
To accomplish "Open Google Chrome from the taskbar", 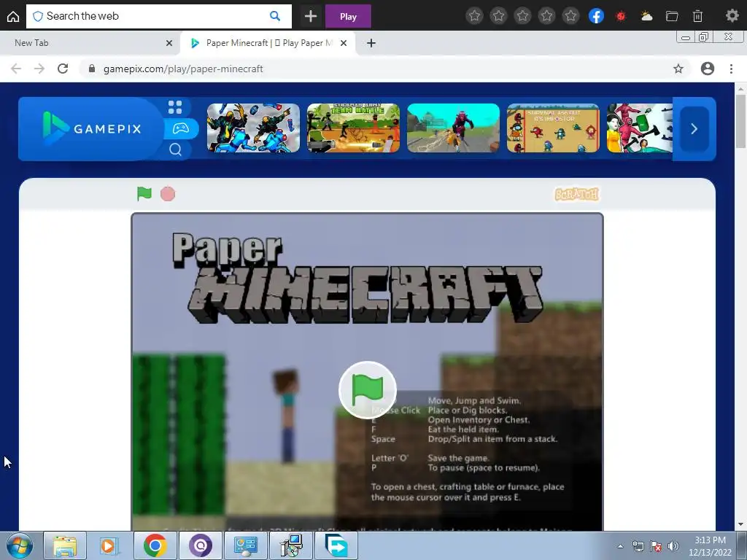I will point(155,545).
